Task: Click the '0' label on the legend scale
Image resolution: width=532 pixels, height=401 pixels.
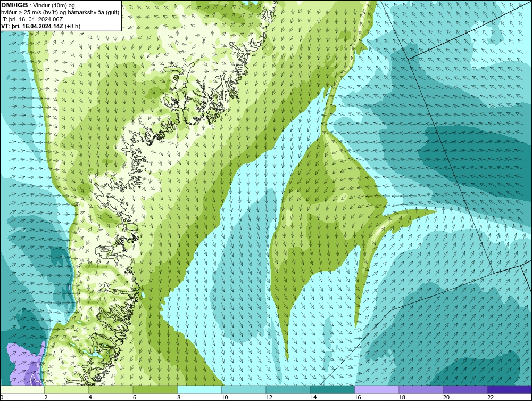Action: [x=2, y=398]
